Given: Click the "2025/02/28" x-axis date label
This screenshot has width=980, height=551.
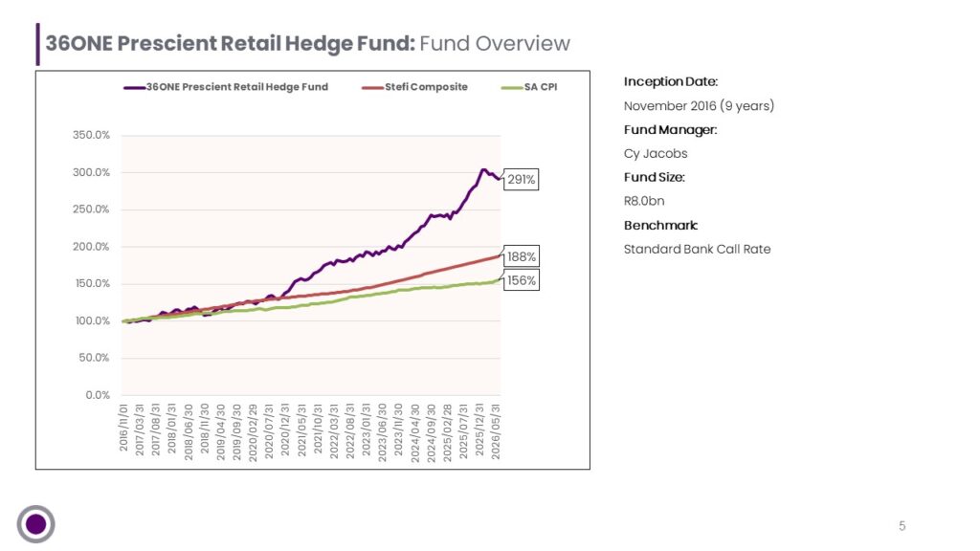Looking at the screenshot, I should click(x=447, y=432).
